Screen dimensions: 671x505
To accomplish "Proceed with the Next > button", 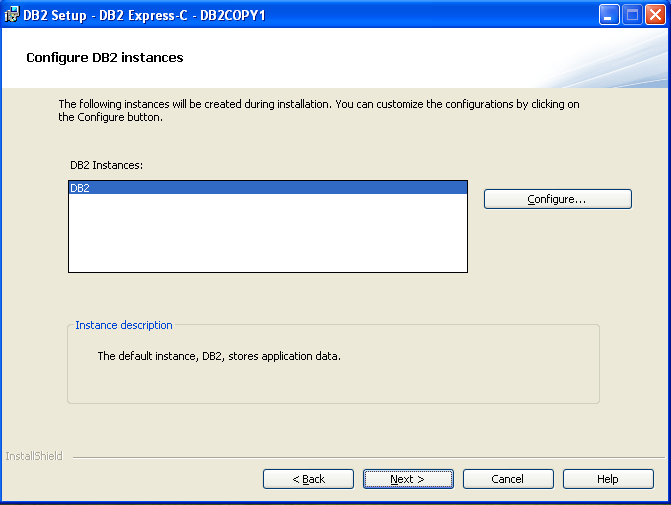I will pyautogui.click(x=408, y=479).
